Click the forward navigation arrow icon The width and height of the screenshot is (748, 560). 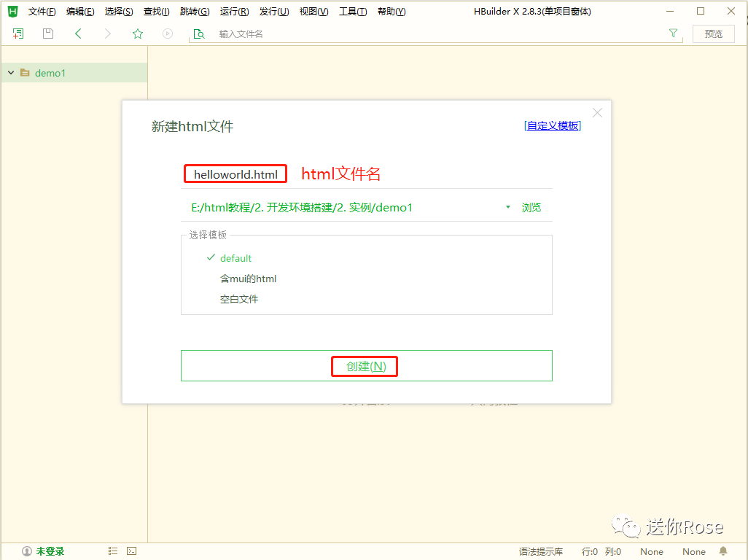coord(107,34)
